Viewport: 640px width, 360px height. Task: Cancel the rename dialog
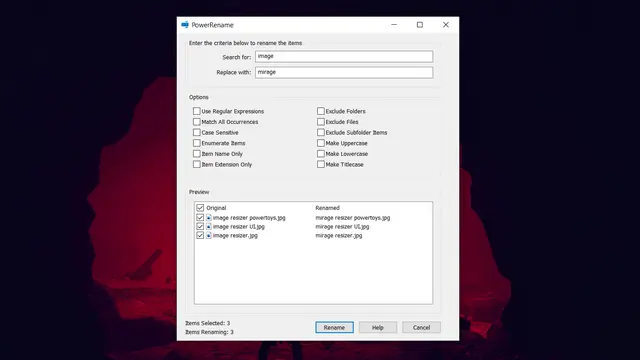pos(421,327)
